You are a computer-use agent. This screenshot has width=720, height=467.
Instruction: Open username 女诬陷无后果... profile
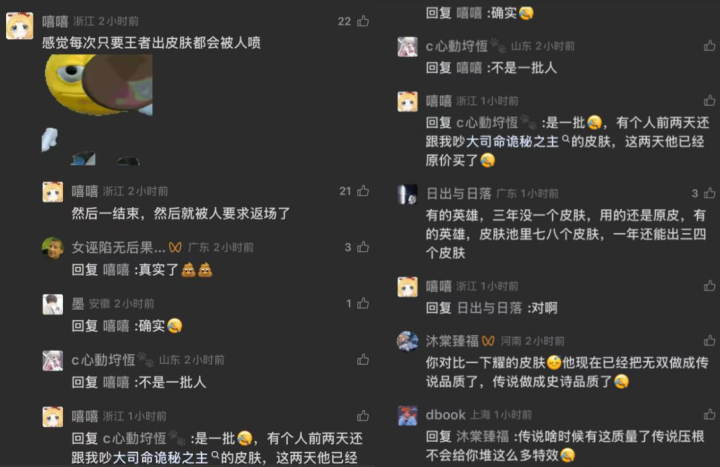(x=118, y=248)
